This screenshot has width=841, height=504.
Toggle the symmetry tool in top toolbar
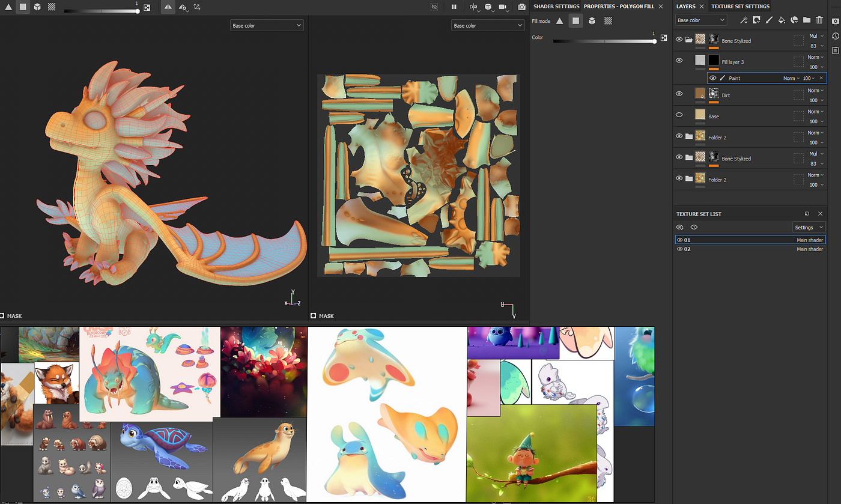(167, 7)
